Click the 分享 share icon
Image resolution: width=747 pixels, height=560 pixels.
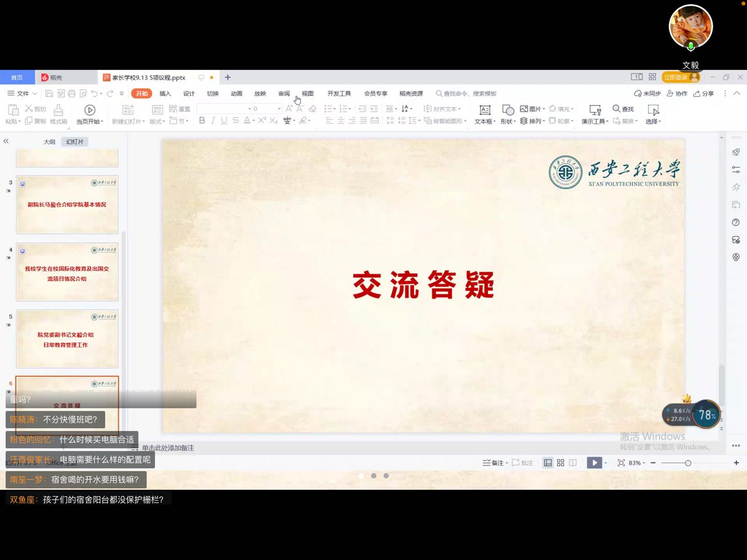tap(703, 94)
